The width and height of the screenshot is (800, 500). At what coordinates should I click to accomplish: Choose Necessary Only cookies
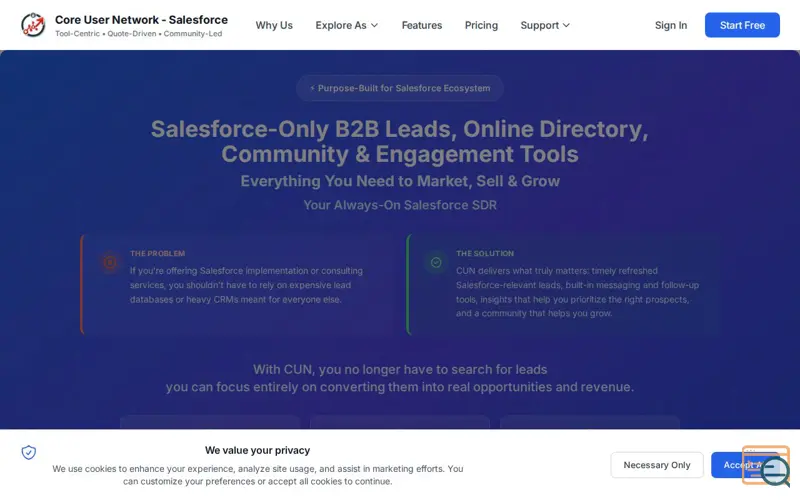pos(657,465)
